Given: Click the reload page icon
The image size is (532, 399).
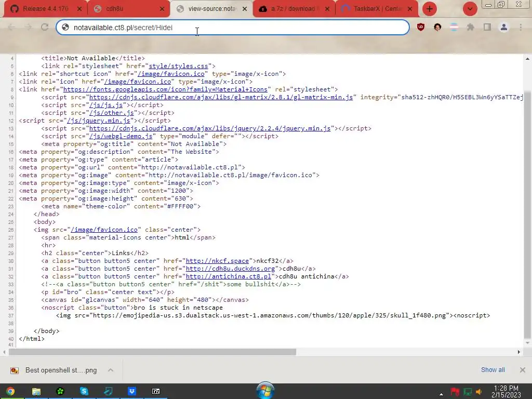Looking at the screenshot, I should point(45,27).
